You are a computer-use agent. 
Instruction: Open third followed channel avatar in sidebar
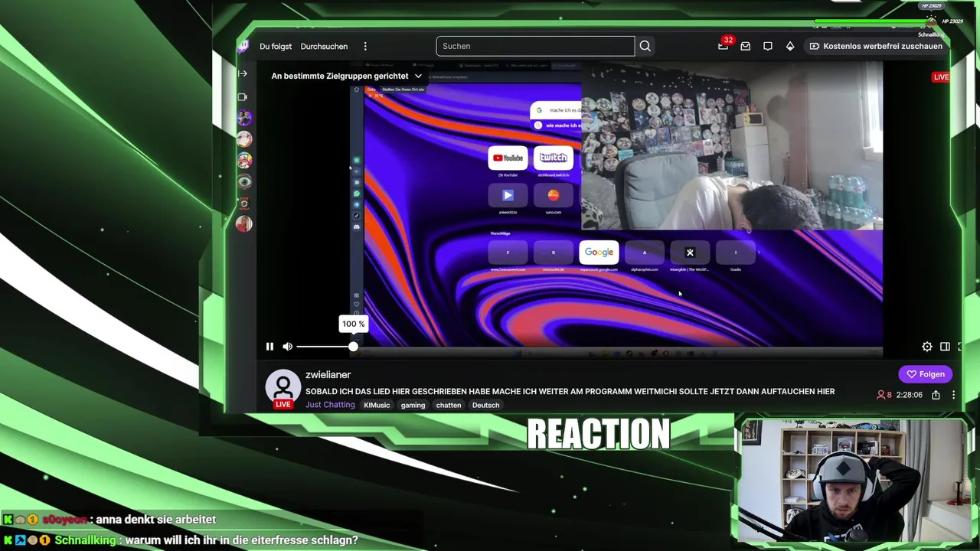point(244,160)
